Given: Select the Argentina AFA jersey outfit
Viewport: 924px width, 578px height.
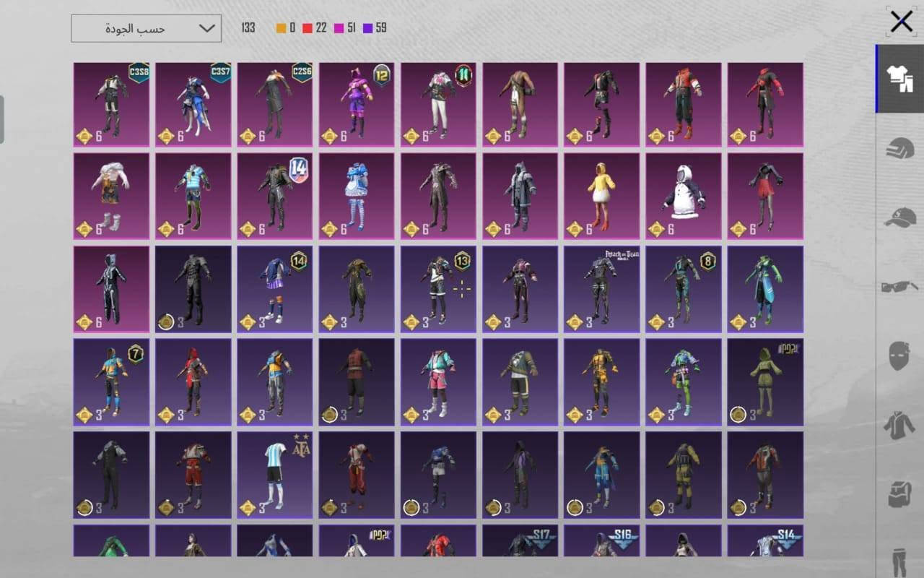Looking at the screenshot, I should click(x=275, y=475).
